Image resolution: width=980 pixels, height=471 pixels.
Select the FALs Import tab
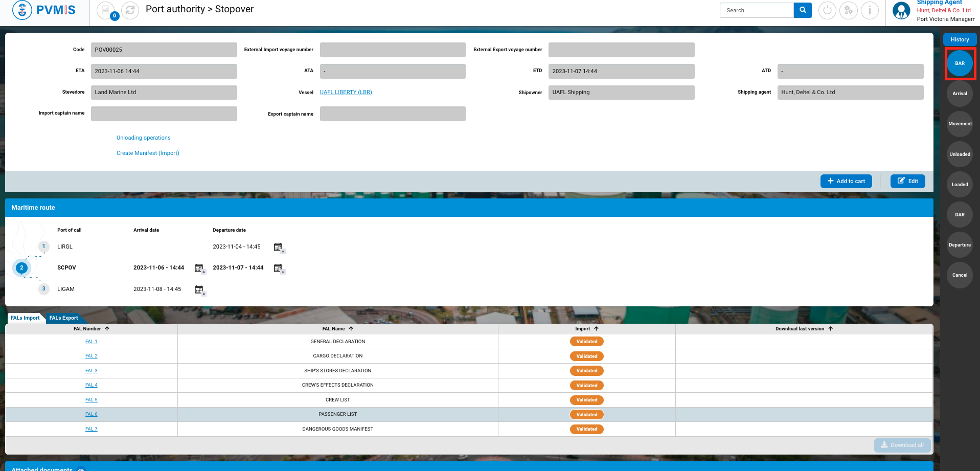pos(25,318)
